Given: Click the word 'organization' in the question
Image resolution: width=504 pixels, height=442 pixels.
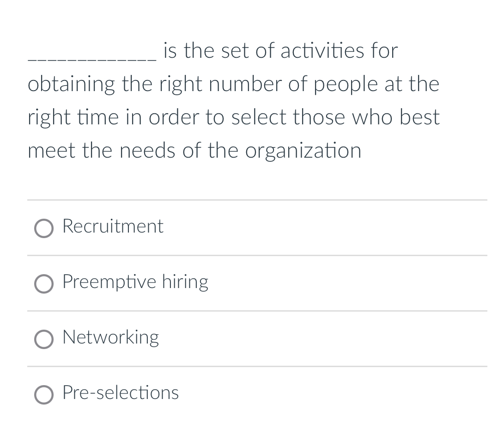Looking at the screenshot, I should click(303, 151).
